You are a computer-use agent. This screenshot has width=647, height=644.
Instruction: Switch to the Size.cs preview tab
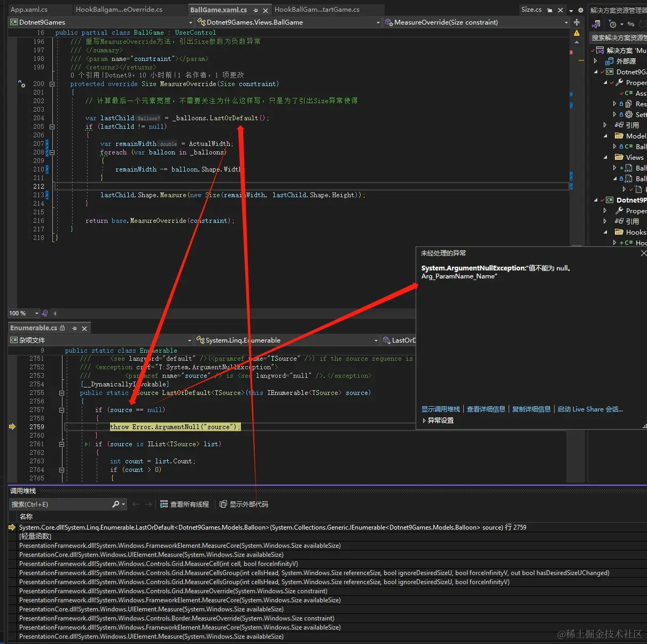(x=532, y=10)
